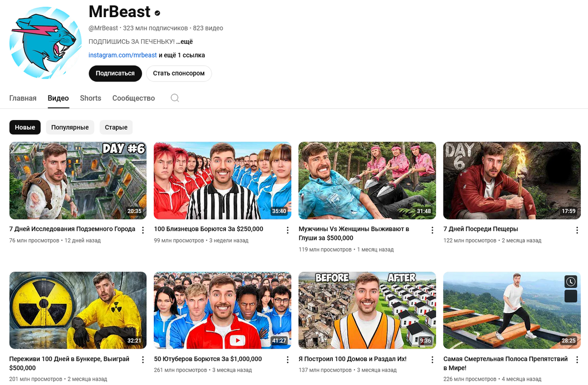Open the BEFORE/AFTER houses thumbnail
This screenshot has height=385, width=588.
point(367,310)
